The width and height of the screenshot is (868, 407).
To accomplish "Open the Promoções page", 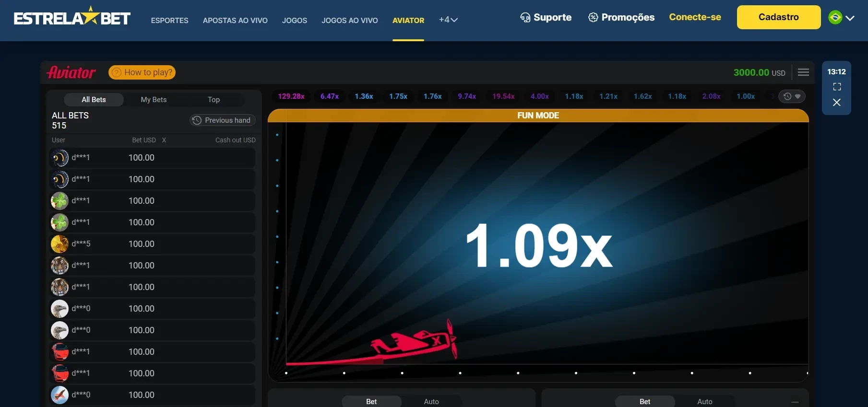I will 621,17.
